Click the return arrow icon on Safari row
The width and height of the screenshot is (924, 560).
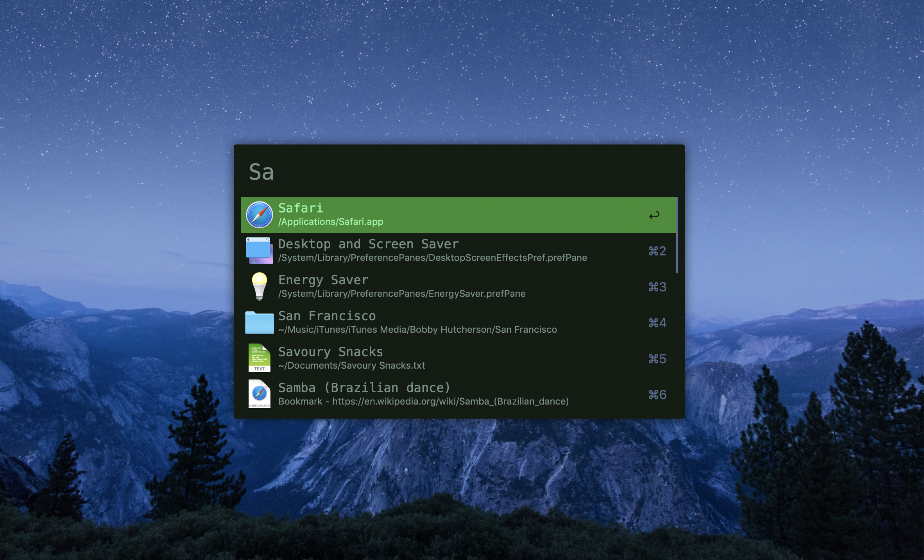(654, 215)
